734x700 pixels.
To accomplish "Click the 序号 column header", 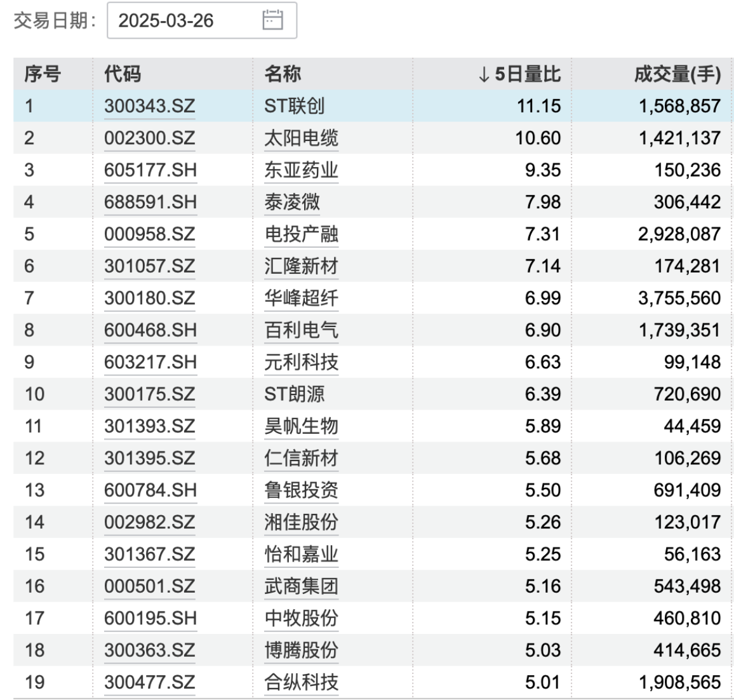I will click(43, 74).
